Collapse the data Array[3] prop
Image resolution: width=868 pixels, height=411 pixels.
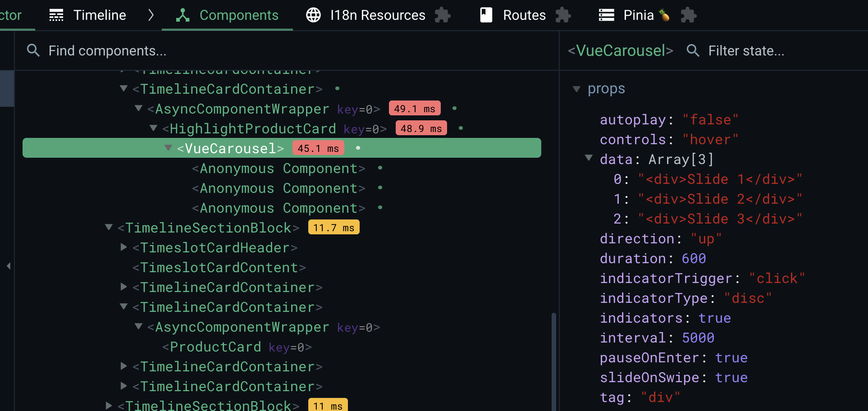point(589,158)
